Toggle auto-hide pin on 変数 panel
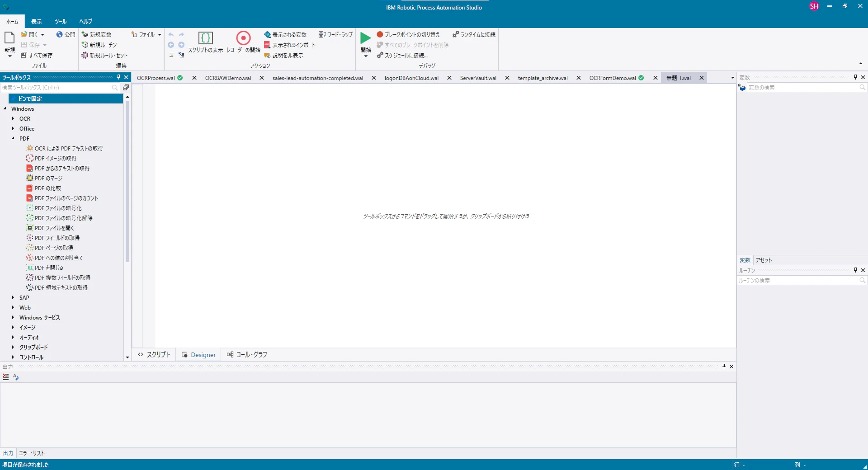Screen dimensions: 868x470 point(855,77)
